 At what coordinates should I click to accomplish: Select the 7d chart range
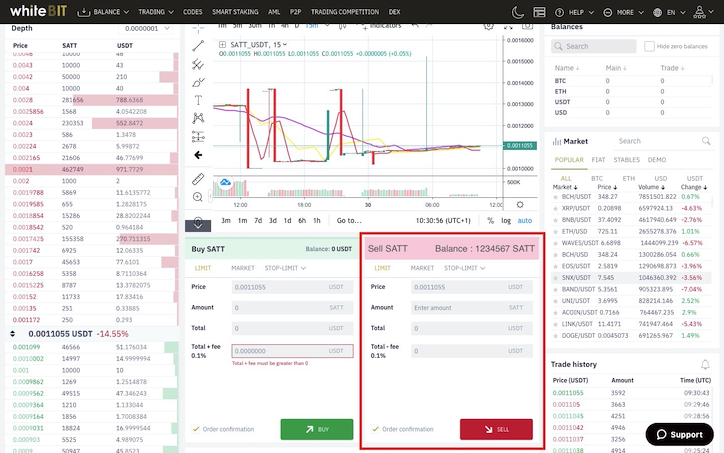258,221
